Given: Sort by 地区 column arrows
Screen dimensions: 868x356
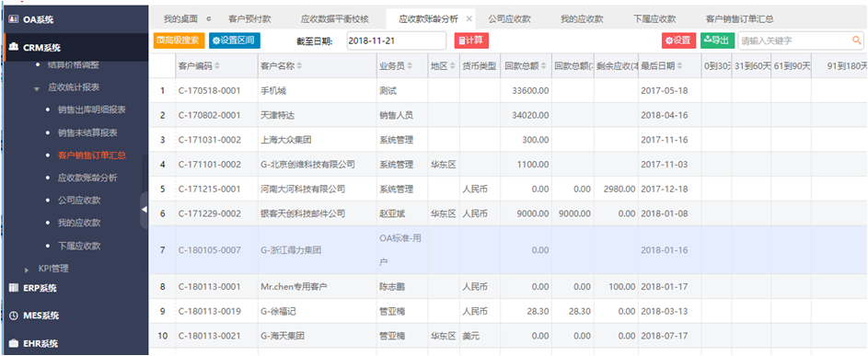Looking at the screenshot, I should [453, 66].
